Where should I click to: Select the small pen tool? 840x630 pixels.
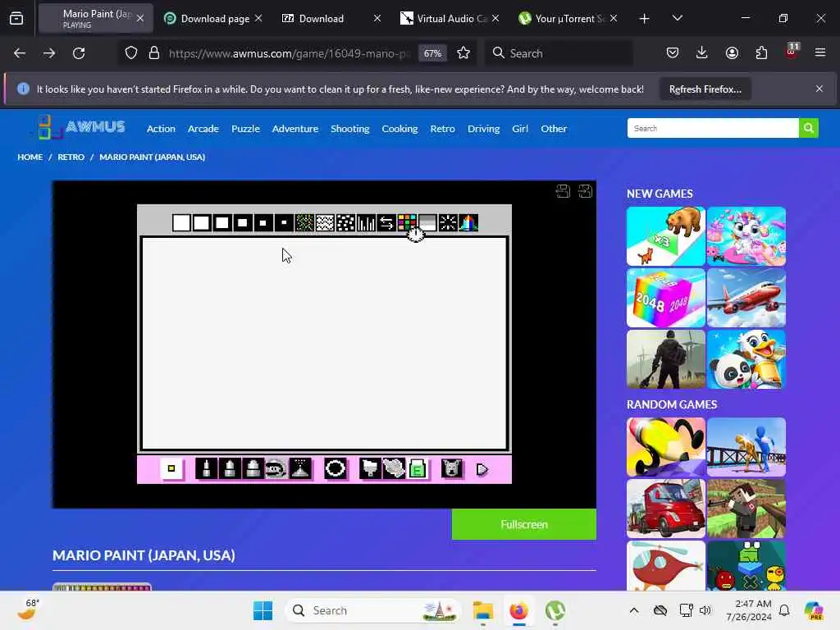pyautogui.click(x=206, y=468)
